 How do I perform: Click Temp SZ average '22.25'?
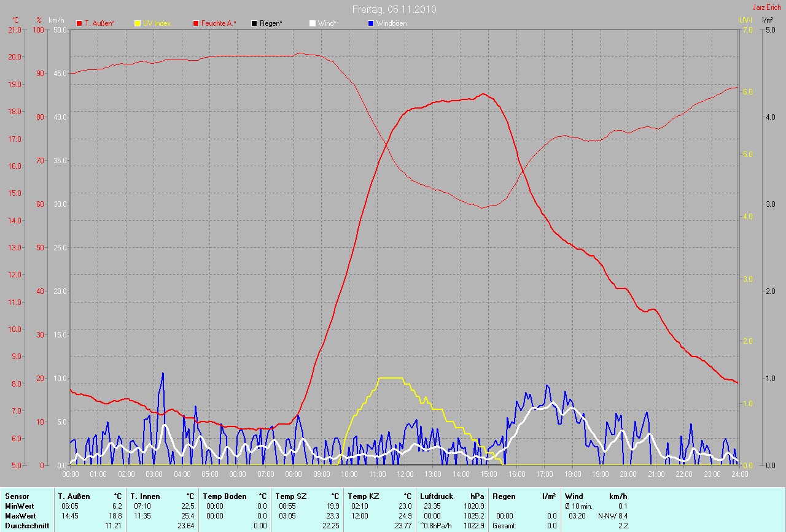330,526
